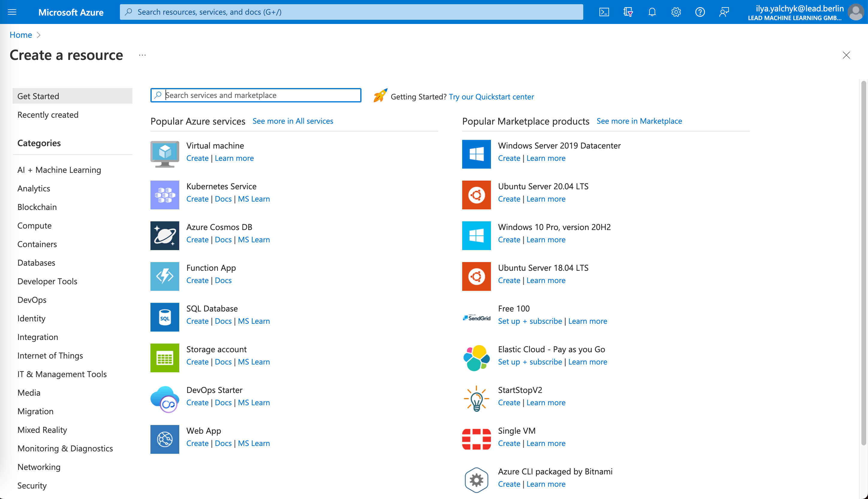Click the Ubuntu Server 20.04 LTS icon
This screenshot has width=868, height=499.
[x=476, y=195]
